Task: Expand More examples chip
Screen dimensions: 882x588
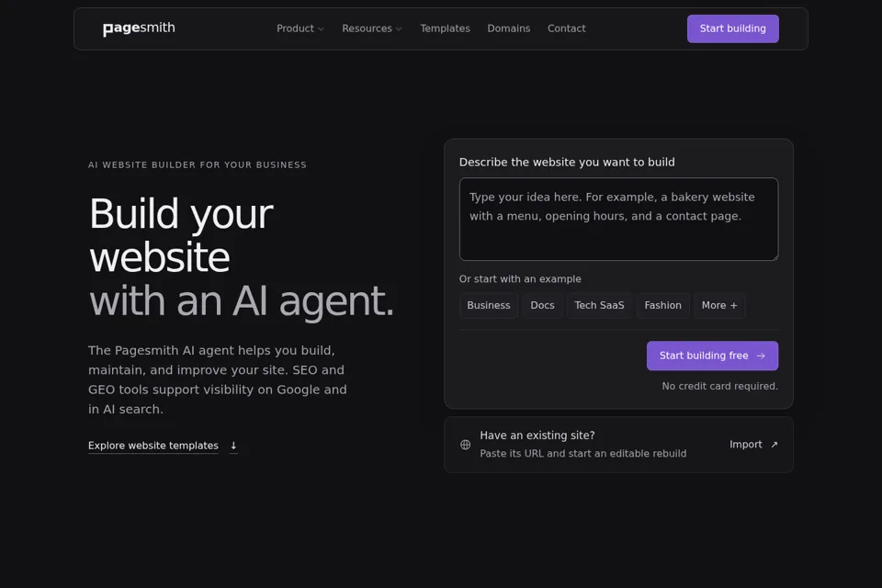Action: tap(719, 306)
